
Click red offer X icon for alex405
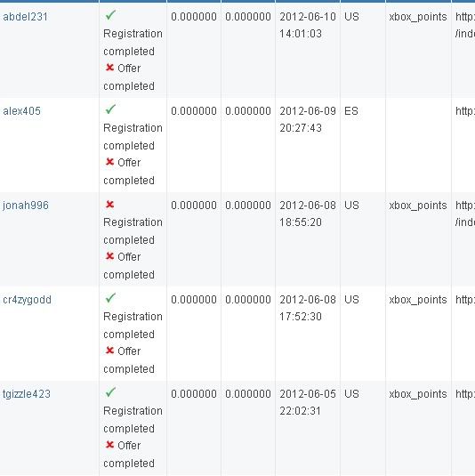pos(109,162)
